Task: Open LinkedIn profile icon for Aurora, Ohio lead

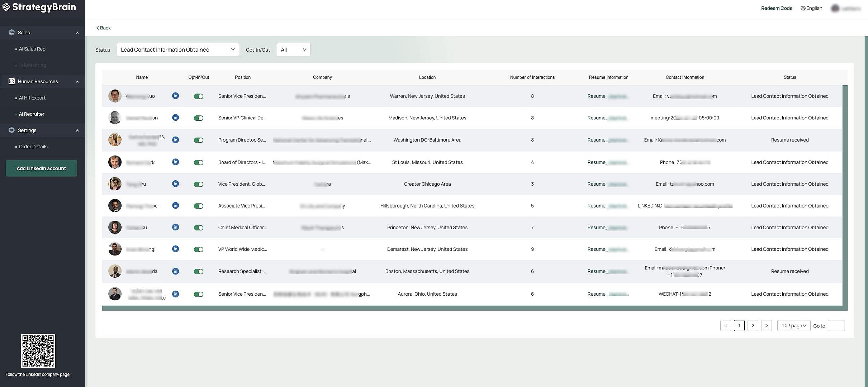Action: coord(175,294)
